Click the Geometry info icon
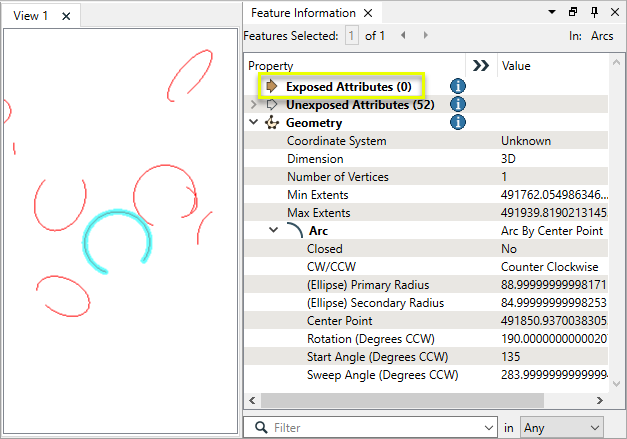The height and width of the screenshot is (439, 627). 458,122
